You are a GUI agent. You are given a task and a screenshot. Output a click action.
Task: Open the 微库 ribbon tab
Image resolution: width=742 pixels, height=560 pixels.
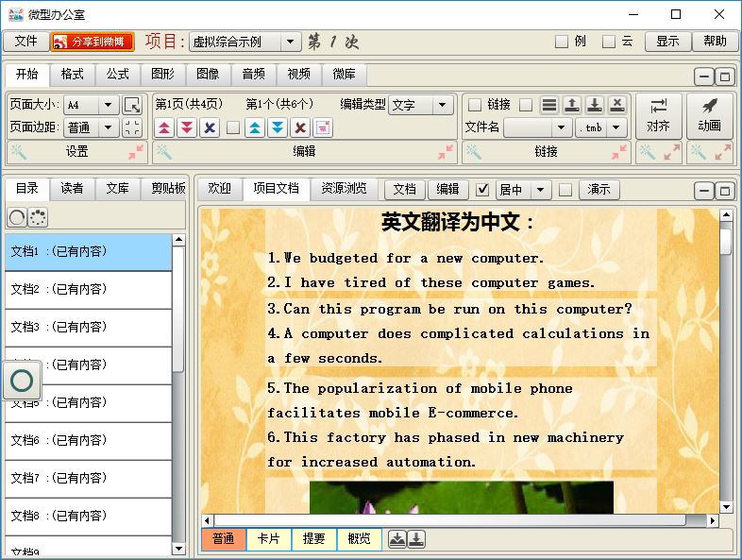click(344, 74)
